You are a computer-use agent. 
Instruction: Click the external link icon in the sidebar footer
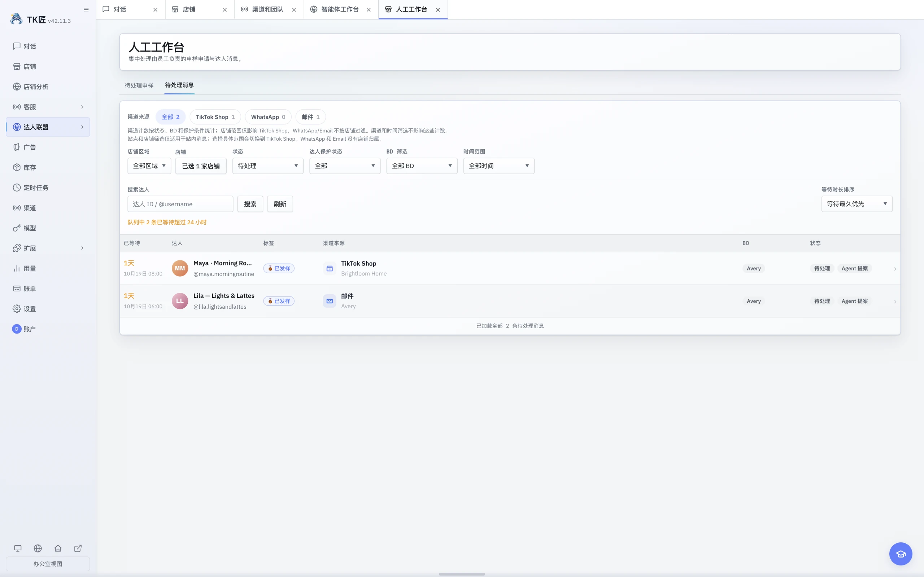pos(78,548)
